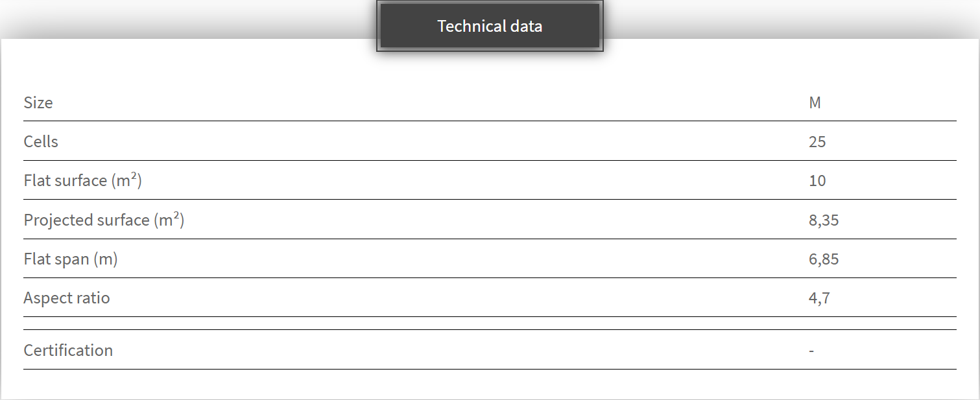Select the Flat span (m) label
The height and width of the screenshot is (400, 980).
pyautogui.click(x=71, y=259)
